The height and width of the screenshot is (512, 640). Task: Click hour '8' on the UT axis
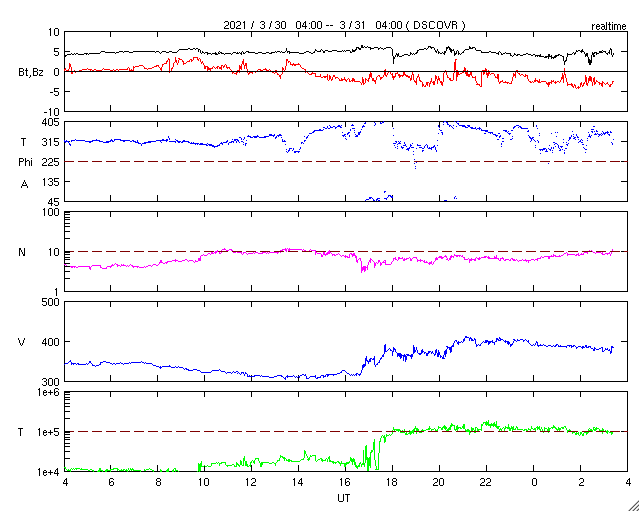tap(158, 482)
